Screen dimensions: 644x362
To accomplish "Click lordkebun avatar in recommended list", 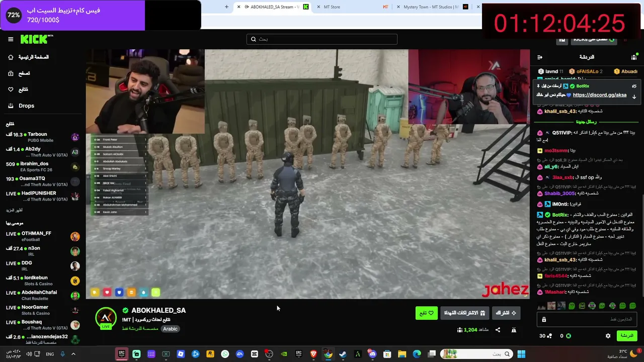I will click(x=75, y=281).
